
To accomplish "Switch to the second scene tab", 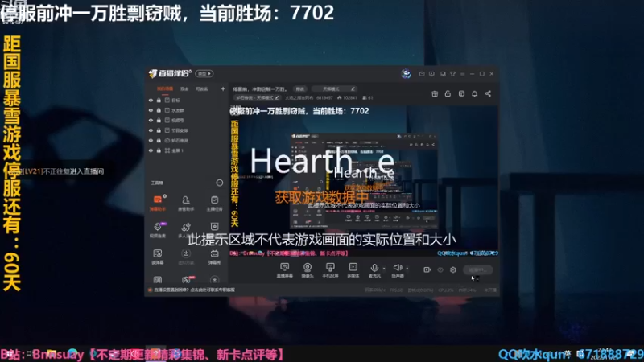I will click(184, 88).
